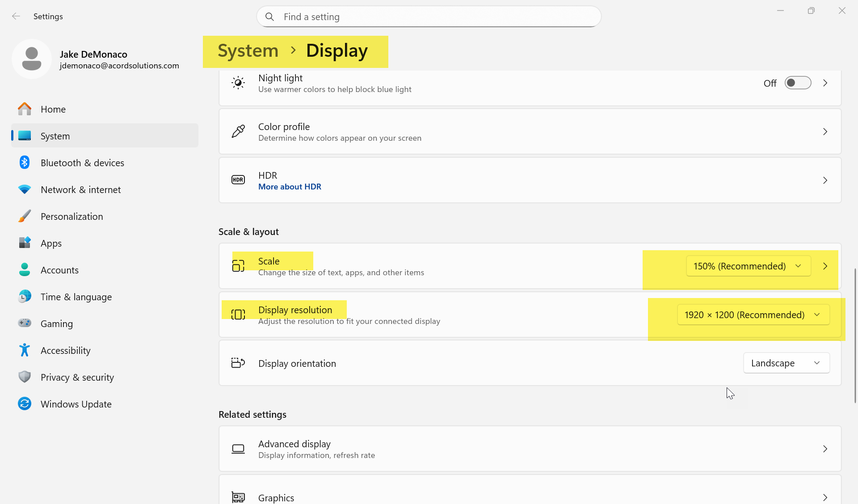Open the Scale 150% dropdown
The width and height of the screenshot is (858, 504).
pos(748,266)
